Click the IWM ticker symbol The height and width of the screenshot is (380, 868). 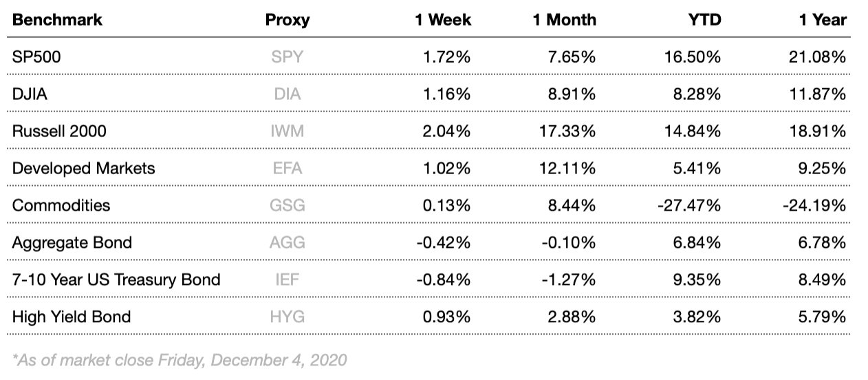coord(287,131)
